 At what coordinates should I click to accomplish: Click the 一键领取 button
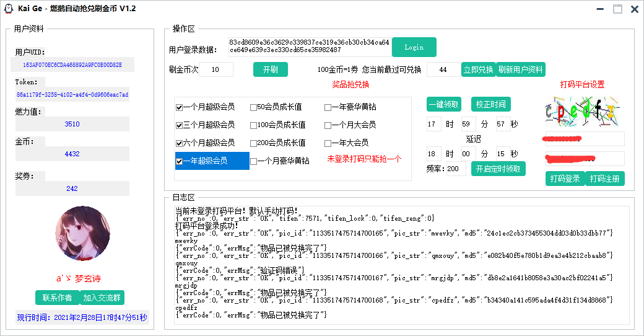pos(443,104)
